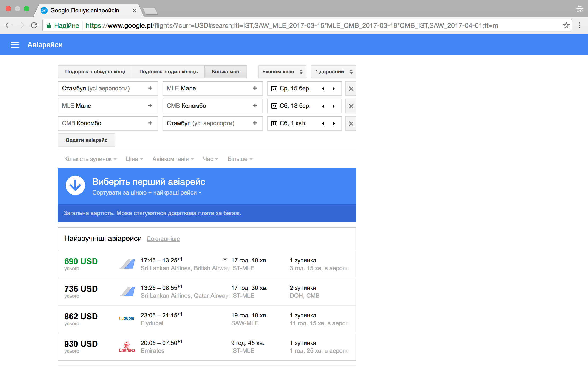Expand the Авіакомпанія filter
Screen dimensions: 588x367
point(173,159)
